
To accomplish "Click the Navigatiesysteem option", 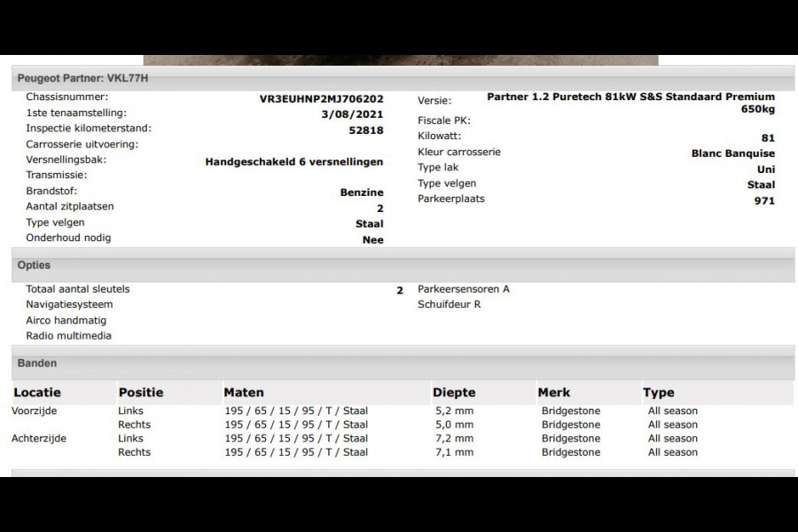I will (x=69, y=304).
